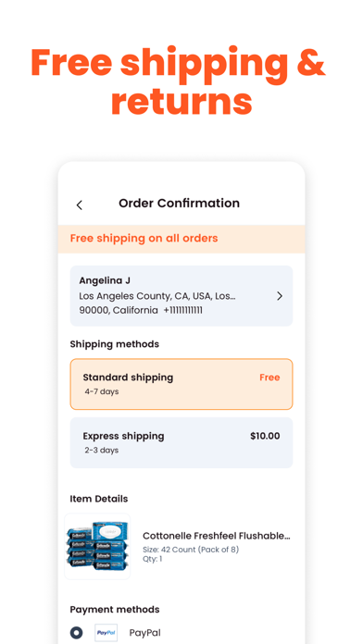Tap the Free shipping on all orders banner
Image resolution: width=363 pixels, height=644 pixels.
181,239
